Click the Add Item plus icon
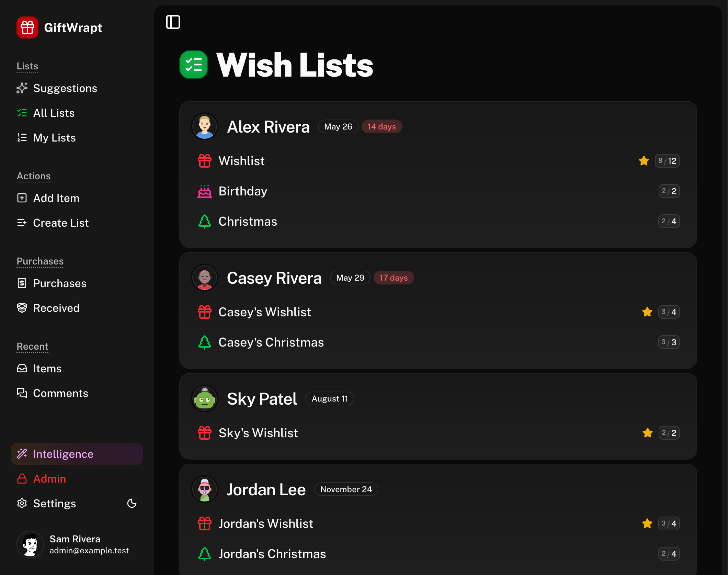 pyautogui.click(x=22, y=198)
